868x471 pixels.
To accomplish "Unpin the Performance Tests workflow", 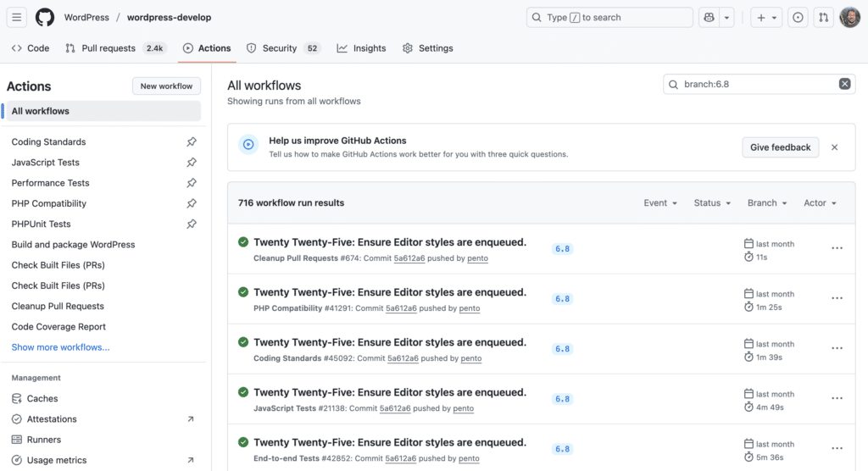I will pyautogui.click(x=192, y=183).
